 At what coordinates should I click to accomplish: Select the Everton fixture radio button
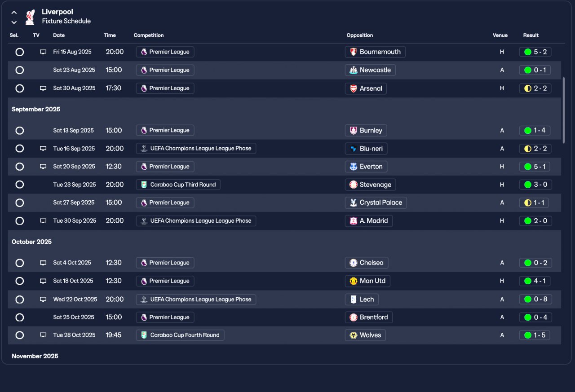click(19, 167)
